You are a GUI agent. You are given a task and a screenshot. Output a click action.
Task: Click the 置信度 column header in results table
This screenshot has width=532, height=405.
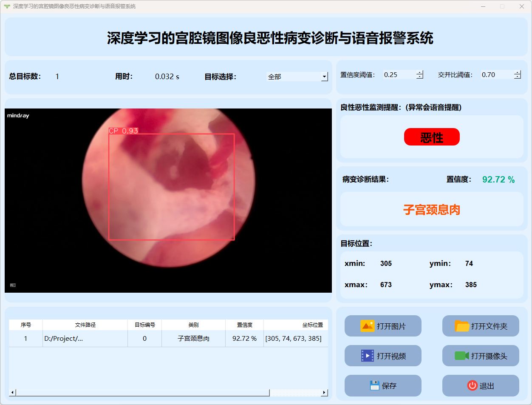244,325
